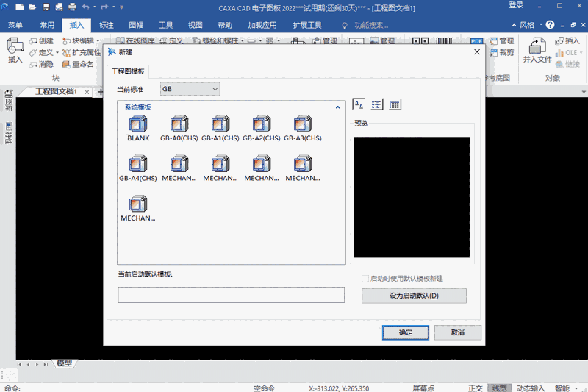Click the 确定 button
This screenshot has height=392, width=588.
point(406,332)
